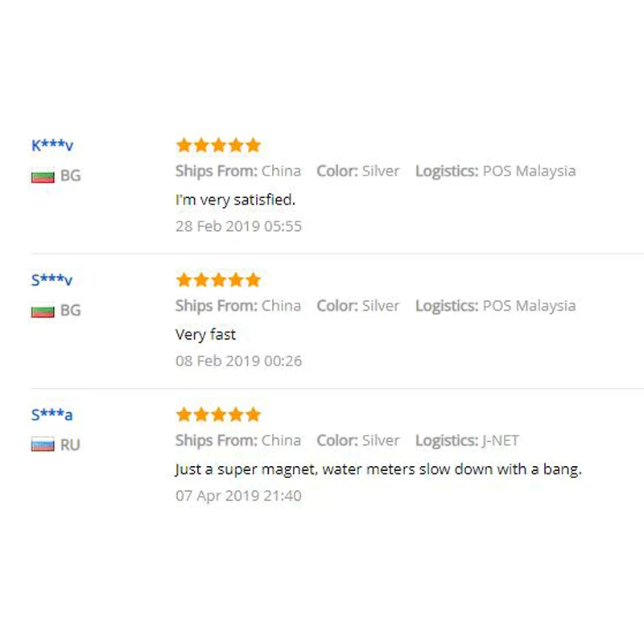Click the Bulgarian flag beside K***v
This screenshot has height=644, width=644.
coord(43,176)
